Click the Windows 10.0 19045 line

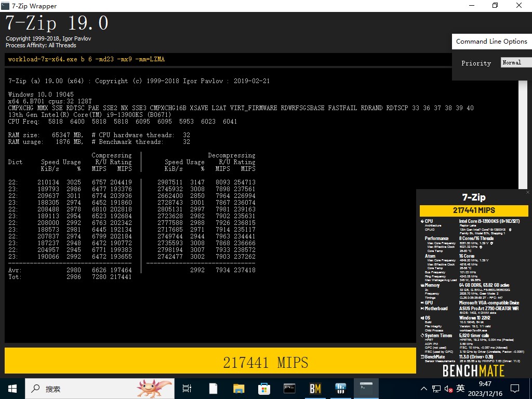41,95
